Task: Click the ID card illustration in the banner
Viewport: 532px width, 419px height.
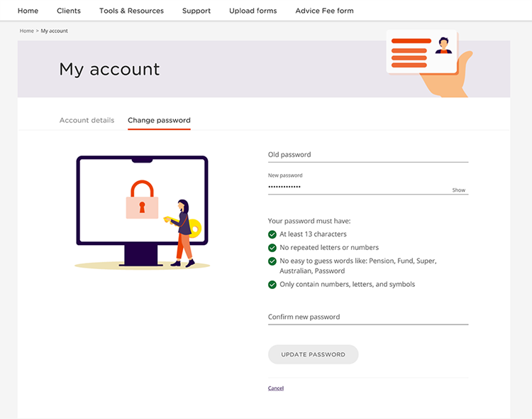Action: (x=421, y=52)
